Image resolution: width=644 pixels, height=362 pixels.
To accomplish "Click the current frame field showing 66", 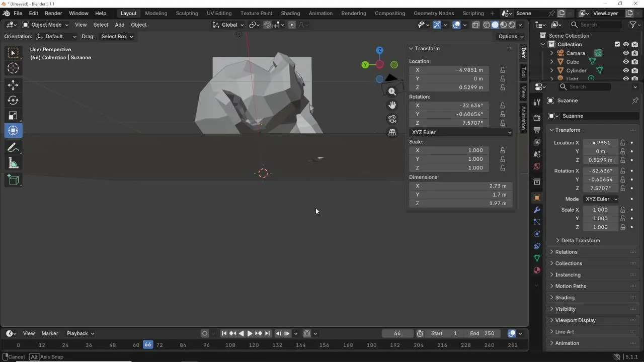I will click(x=397, y=333).
